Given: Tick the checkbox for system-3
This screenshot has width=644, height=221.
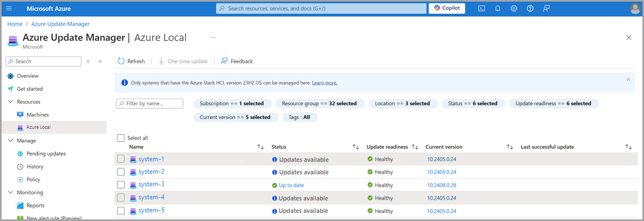Looking at the screenshot, I should tap(121, 185).
